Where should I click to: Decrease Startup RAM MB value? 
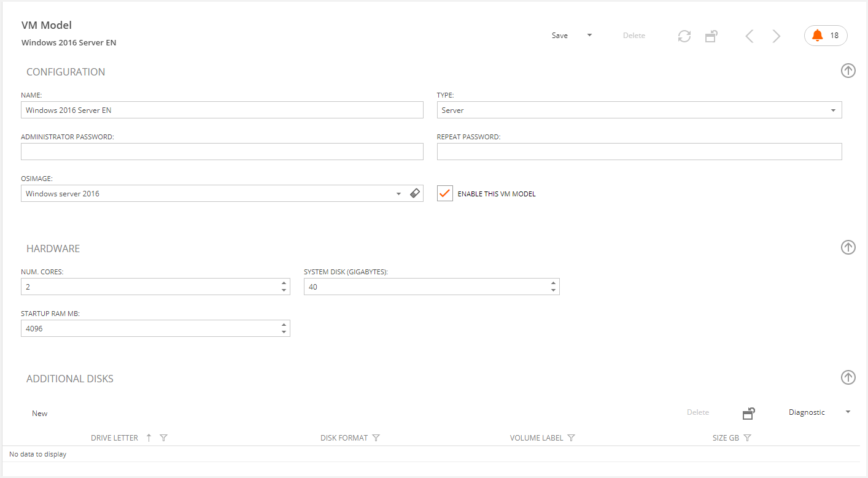tap(284, 332)
